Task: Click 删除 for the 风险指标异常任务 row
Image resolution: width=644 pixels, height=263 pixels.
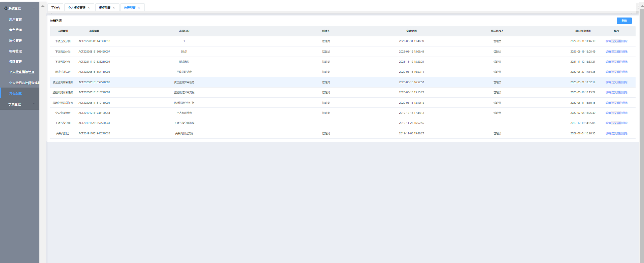Action: click(625, 103)
